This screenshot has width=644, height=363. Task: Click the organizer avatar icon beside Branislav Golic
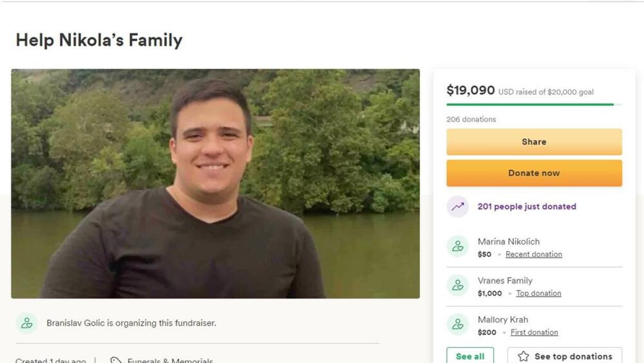click(x=26, y=323)
